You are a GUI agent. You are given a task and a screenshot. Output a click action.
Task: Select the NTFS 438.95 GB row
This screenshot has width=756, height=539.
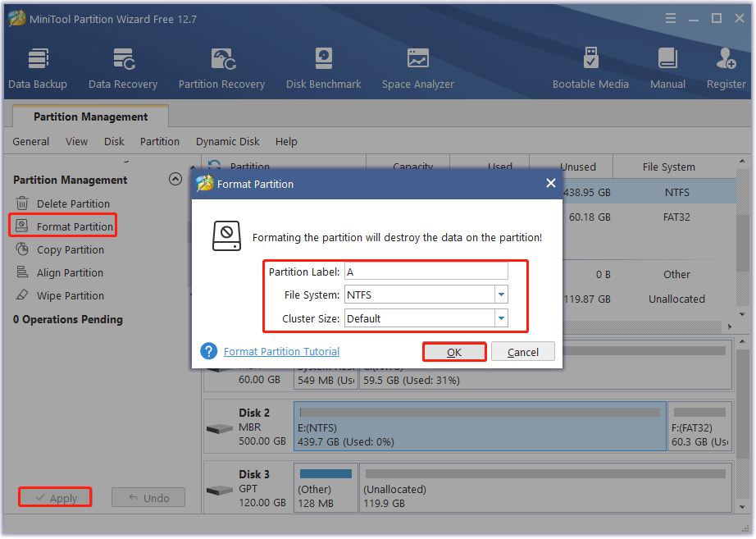[649, 192]
